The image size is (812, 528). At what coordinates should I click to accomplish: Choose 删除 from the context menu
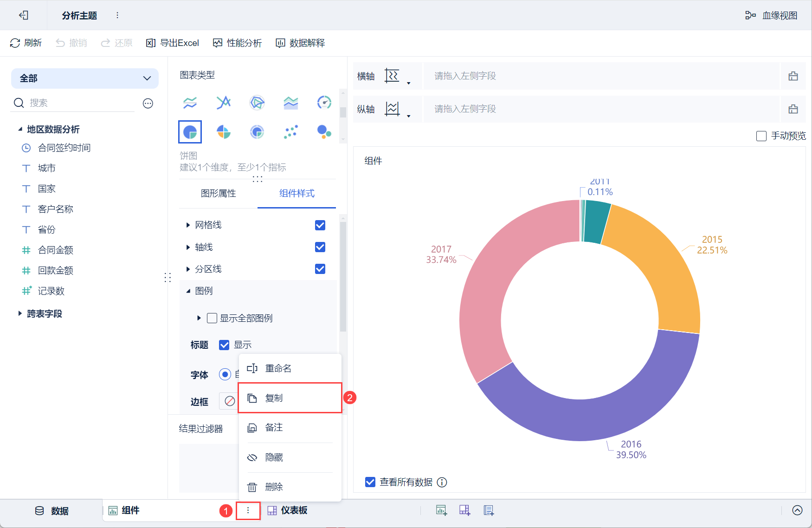coord(290,487)
